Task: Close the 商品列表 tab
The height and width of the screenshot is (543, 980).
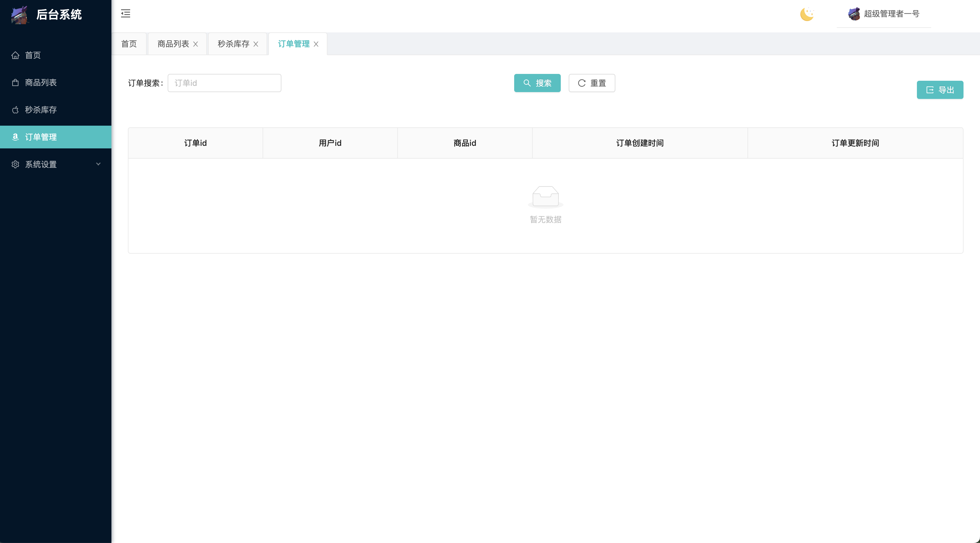Action: tap(196, 44)
